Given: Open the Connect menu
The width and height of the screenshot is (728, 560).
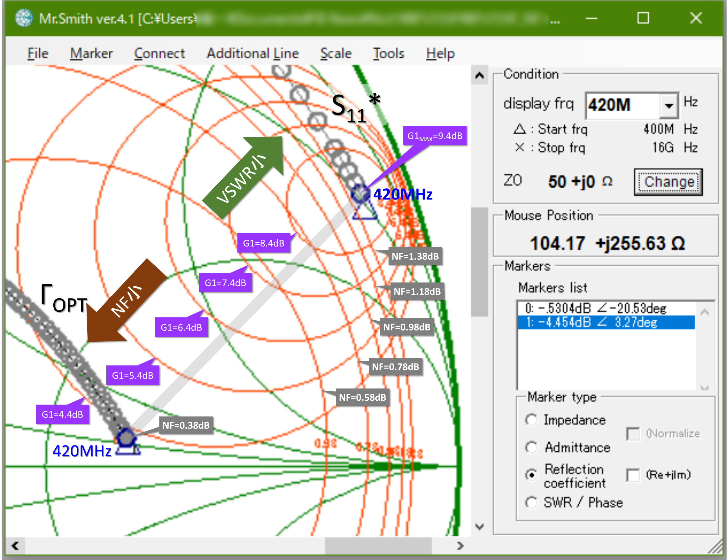Looking at the screenshot, I should [x=159, y=53].
